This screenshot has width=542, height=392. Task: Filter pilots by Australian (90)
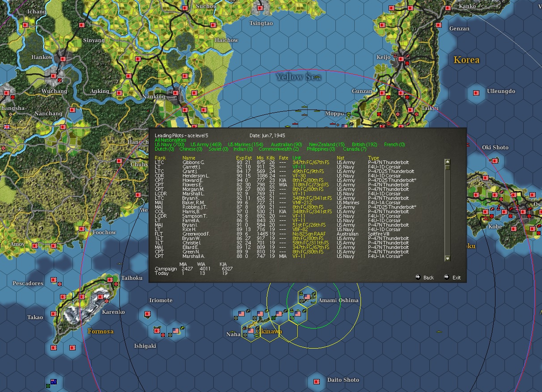click(x=286, y=145)
